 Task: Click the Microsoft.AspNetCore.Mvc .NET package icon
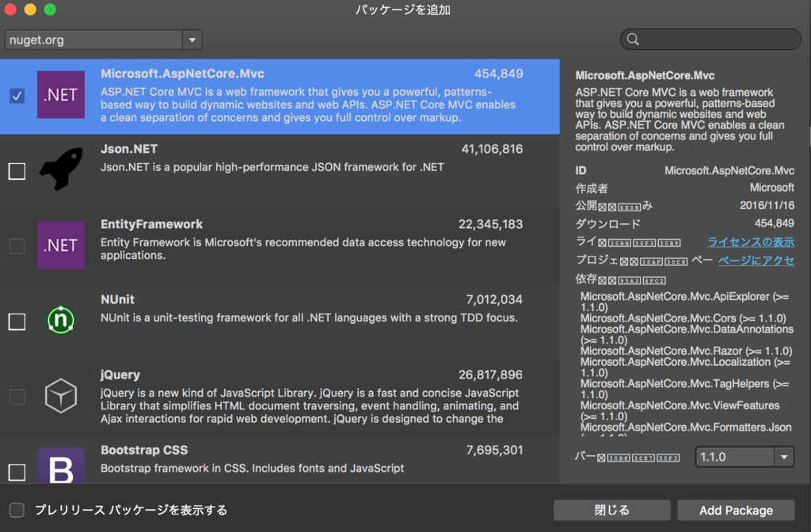point(60,95)
